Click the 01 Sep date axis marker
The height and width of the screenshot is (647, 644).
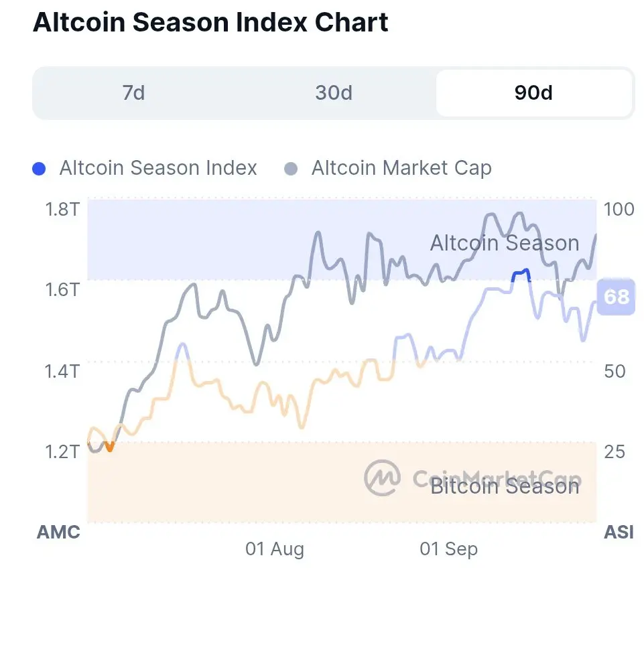point(448,550)
